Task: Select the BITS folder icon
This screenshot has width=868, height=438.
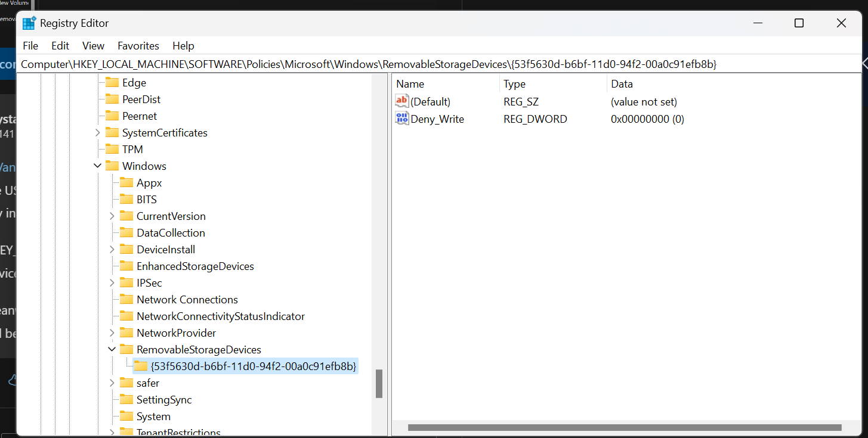Action: (126, 199)
